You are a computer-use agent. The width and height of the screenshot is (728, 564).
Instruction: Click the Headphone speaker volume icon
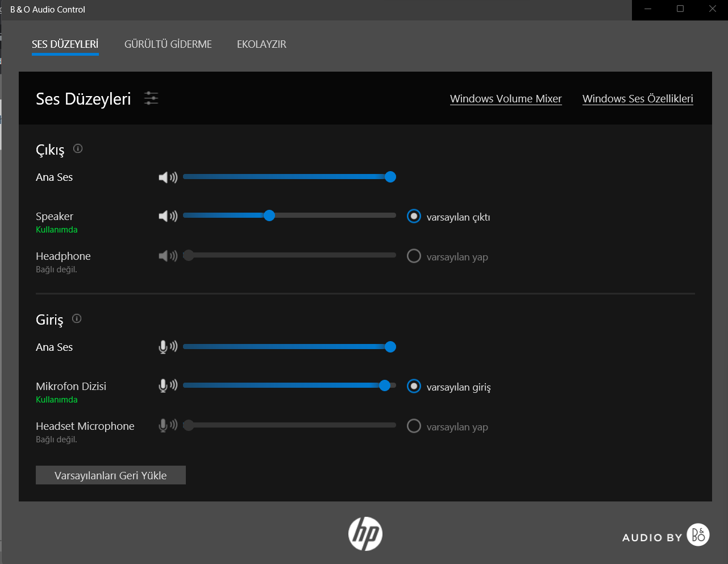pyautogui.click(x=168, y=256)
